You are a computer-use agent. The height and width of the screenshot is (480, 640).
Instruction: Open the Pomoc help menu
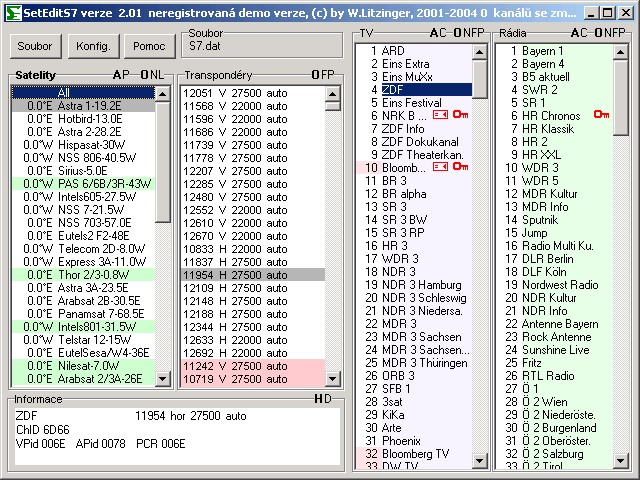[x=149, y=46]
